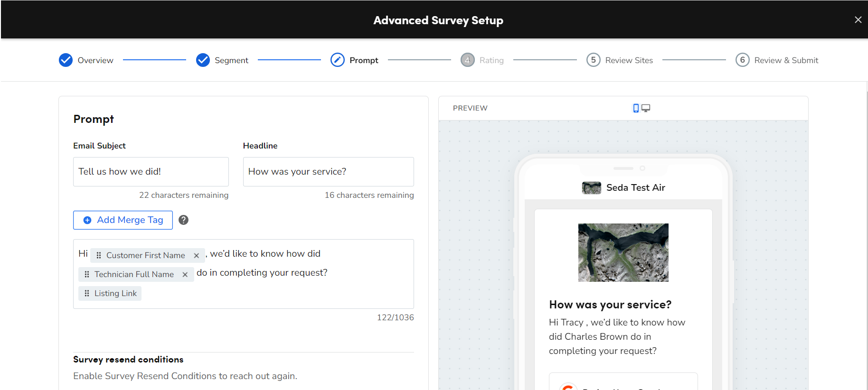868x390 pixels.
Task: Click the Customer First Name tag label
Action: (146, 255)
